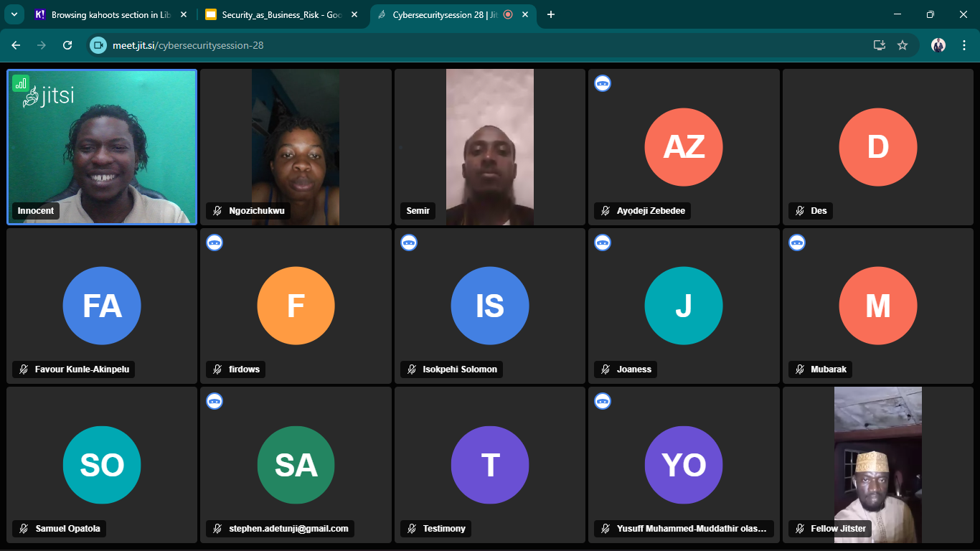Image resolution: width=980 pixels, height=551 pixels.
Task: Click muted mic icon beside stephen.adetunji@gmail.com
Action: (x=217, y=529)
